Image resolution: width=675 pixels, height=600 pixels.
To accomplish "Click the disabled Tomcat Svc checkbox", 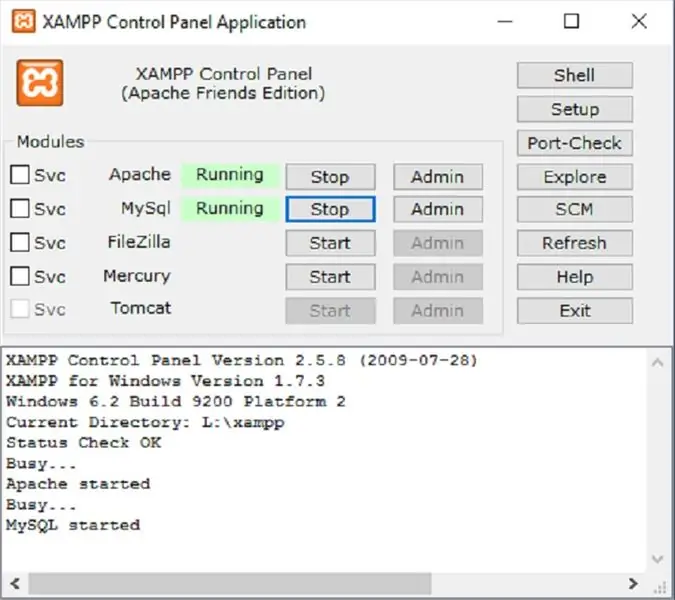I will click(x=20, y=309).
